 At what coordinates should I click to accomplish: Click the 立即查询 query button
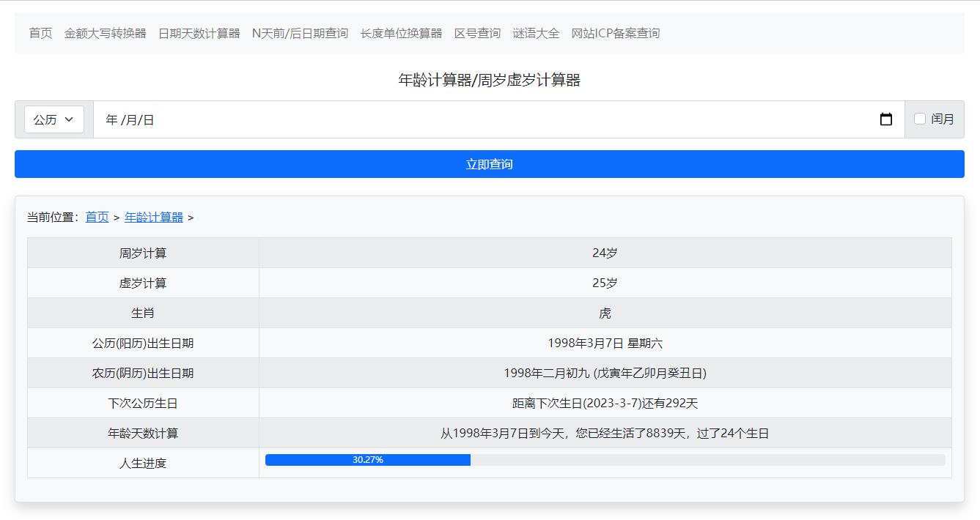(x=490, y=163)
